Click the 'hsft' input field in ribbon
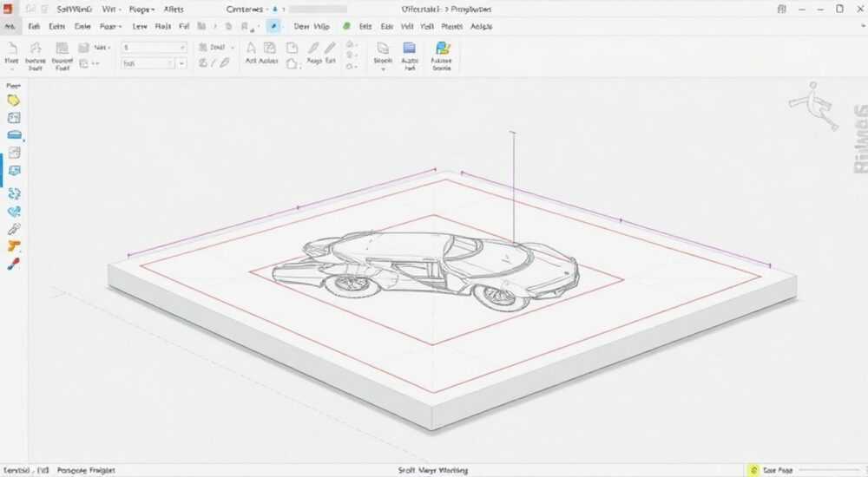 (x=148, y=63)
